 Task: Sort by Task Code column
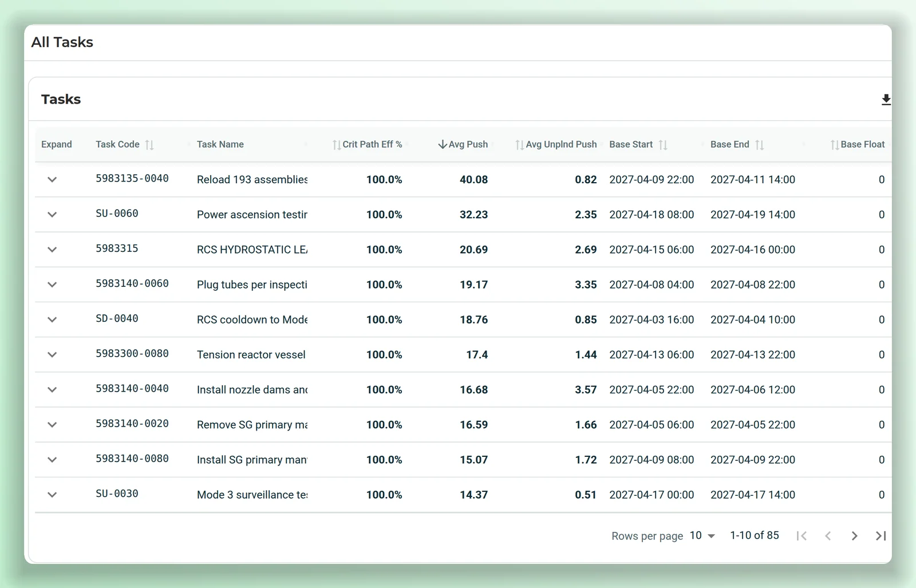(x=149, y=145)
